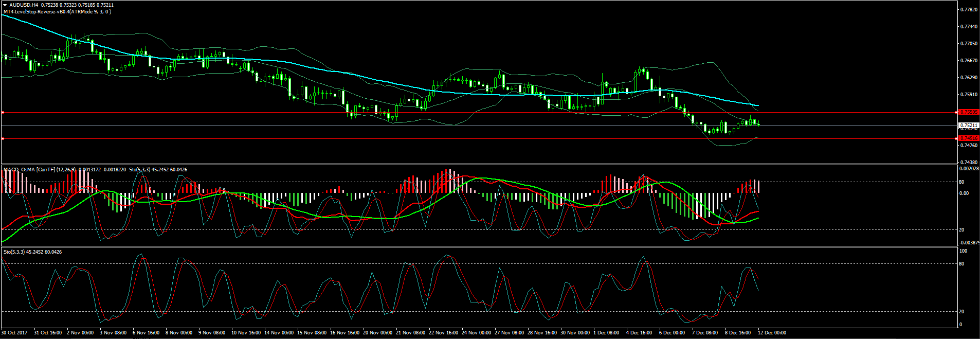Click the 0.77440 price axis label
Image resolution: width=980 pixels, height=339 pixels.
(969, 27)
